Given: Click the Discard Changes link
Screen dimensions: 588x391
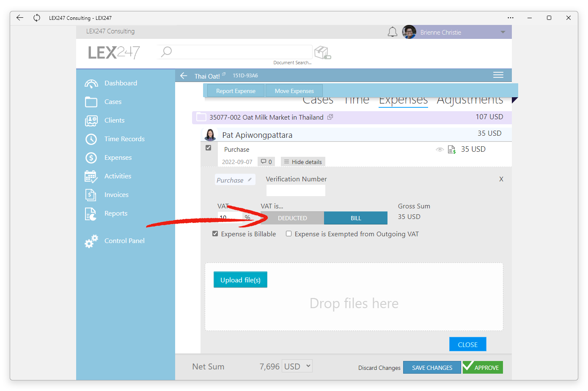Looking at the screenshot, I should click(379, 368).
